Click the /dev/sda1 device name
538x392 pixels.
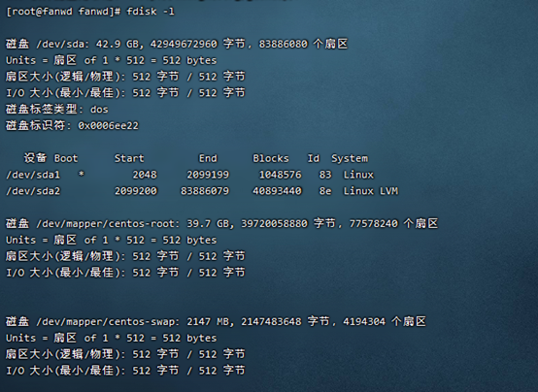click(x=33, y=175)
